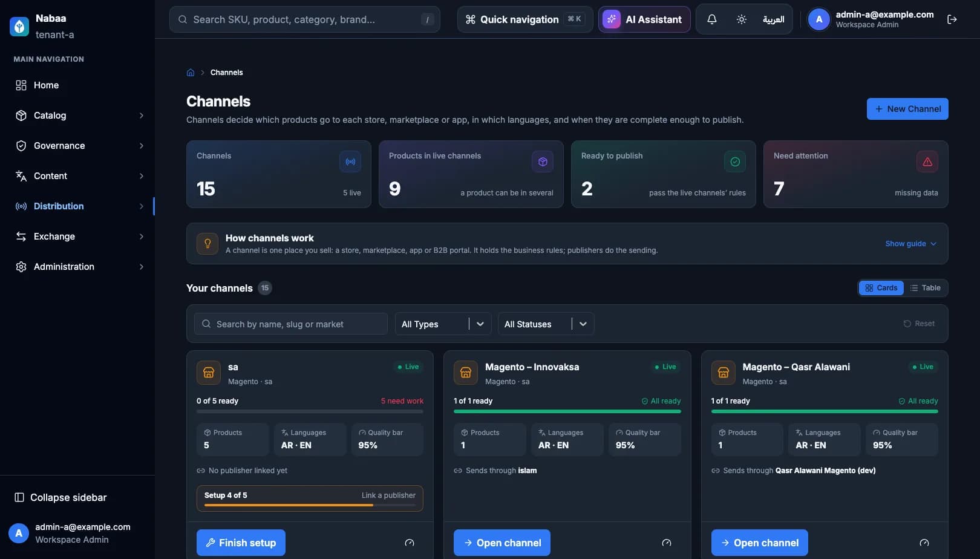Toggle light theme sun icon
This screenshot has height=559, width=980.
pyautogui.click(x=742, y=19)
